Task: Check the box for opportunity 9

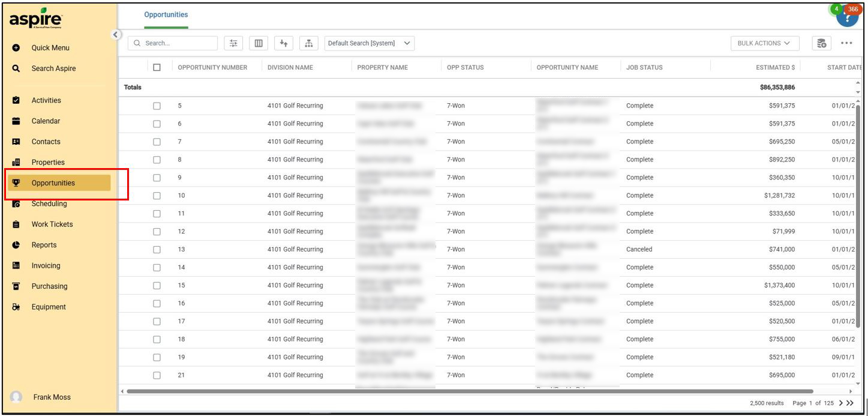Action: pos(157,178)
